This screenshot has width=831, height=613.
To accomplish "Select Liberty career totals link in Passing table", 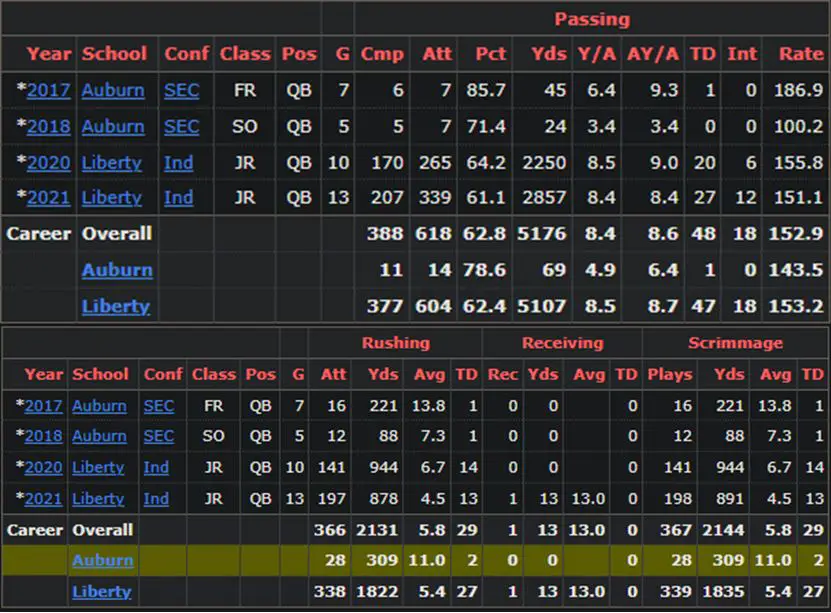I will [x=115, y=306].
